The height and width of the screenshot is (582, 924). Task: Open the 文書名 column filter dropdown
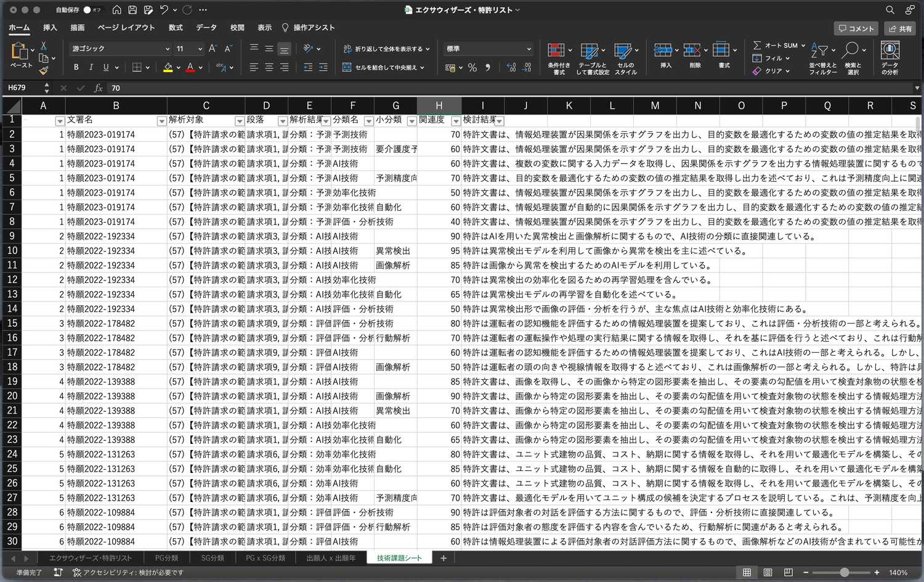(x=161, y=121)
